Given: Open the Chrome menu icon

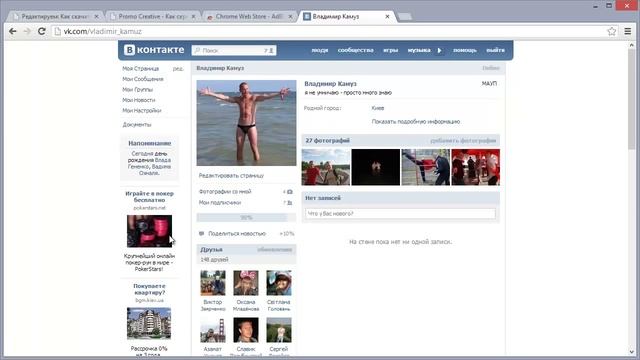Looking at the screenshot, I should pyautogui.click(x=628, y=31).
